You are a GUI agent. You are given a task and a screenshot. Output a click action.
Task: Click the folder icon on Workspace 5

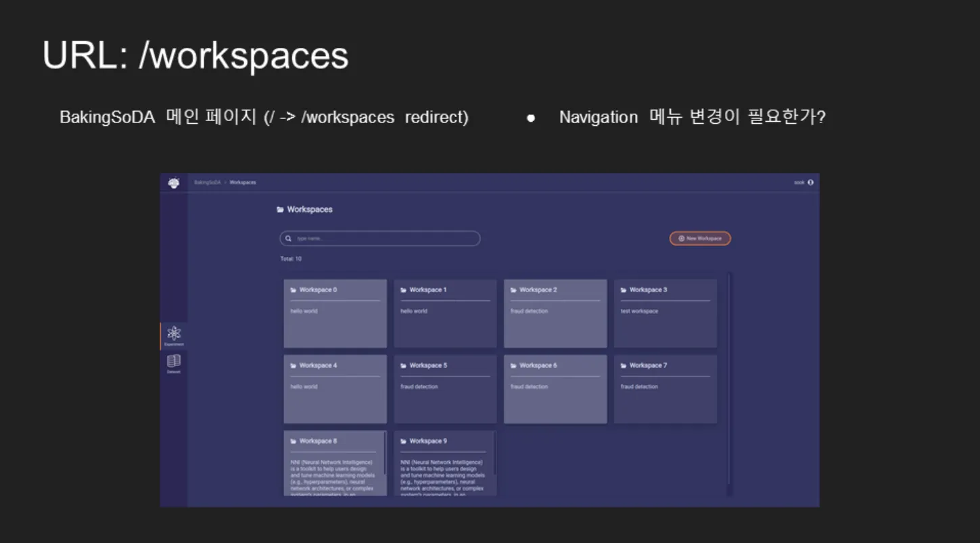404,366
